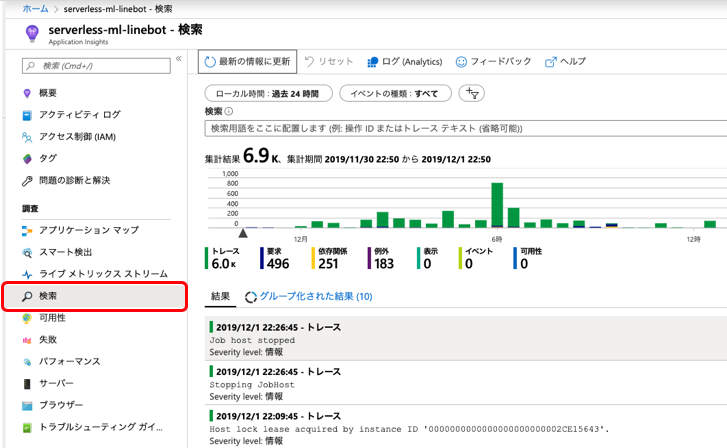Image resolution: width=727 pixels, height=448 pixels.
Task: Toggle the 要求 496 event filter
Action: click(x=275, y=258)
